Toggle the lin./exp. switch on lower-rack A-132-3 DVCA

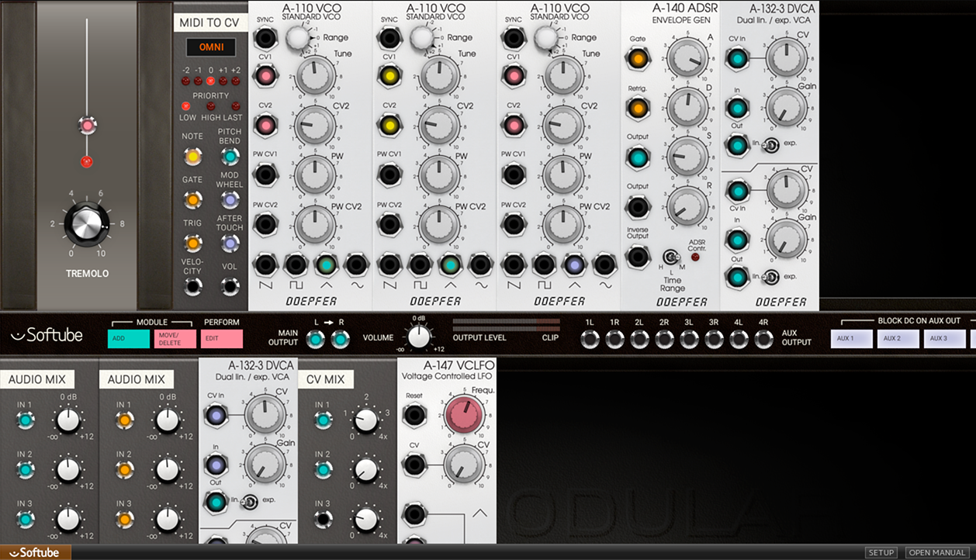click(x=249, y=500)
